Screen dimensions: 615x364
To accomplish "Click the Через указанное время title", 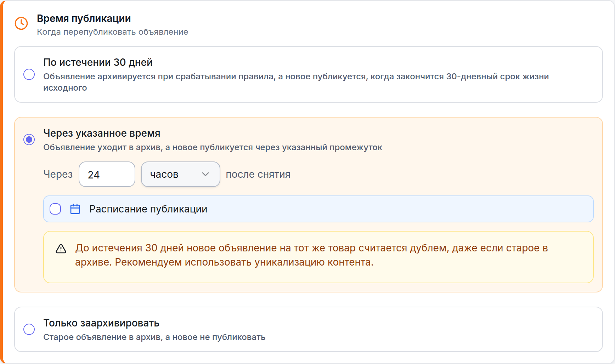I will click(102, 133).
